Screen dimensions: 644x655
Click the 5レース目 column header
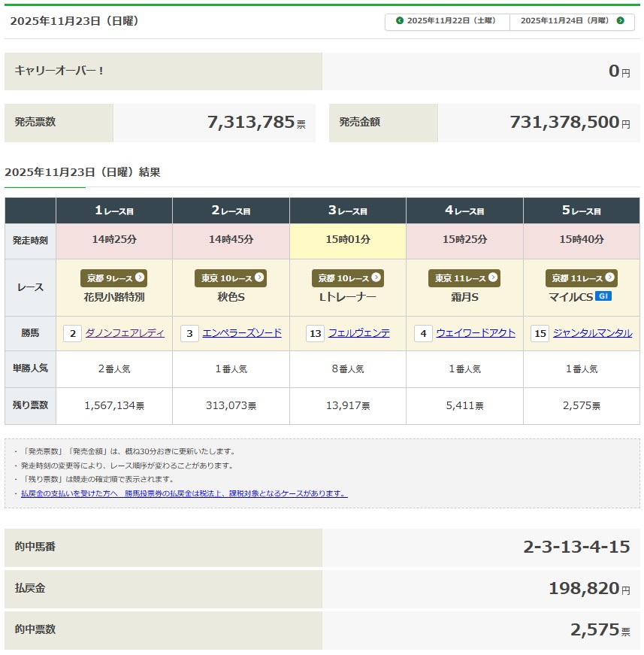click(582, 211)
